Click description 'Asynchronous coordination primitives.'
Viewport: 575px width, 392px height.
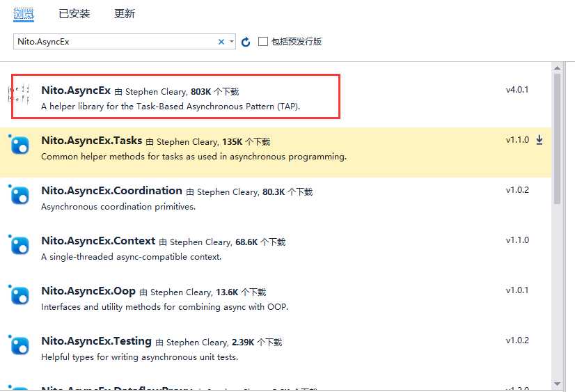118,207
